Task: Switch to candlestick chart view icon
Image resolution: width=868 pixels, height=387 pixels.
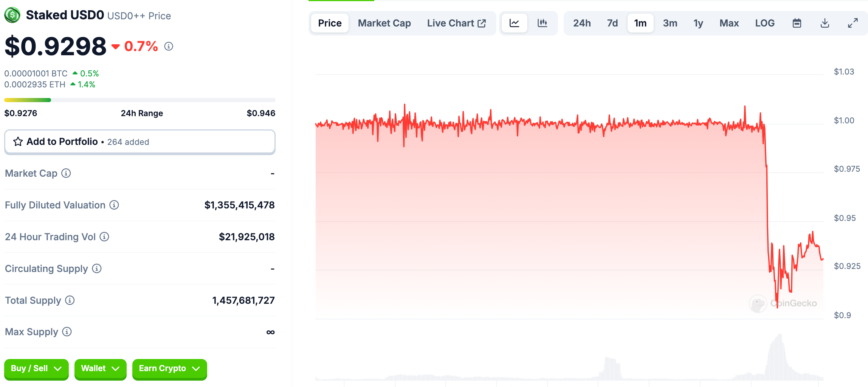Action: (x=542, y=23)
